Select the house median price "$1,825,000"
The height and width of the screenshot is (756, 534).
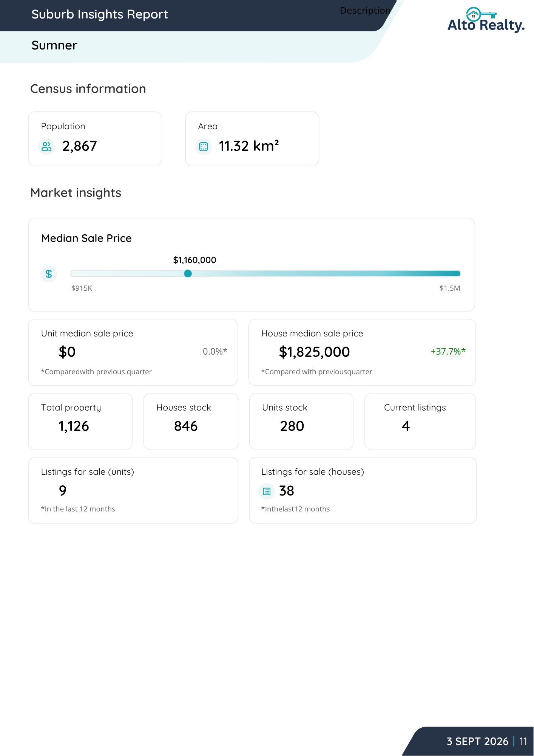click(x=314, y=352)
